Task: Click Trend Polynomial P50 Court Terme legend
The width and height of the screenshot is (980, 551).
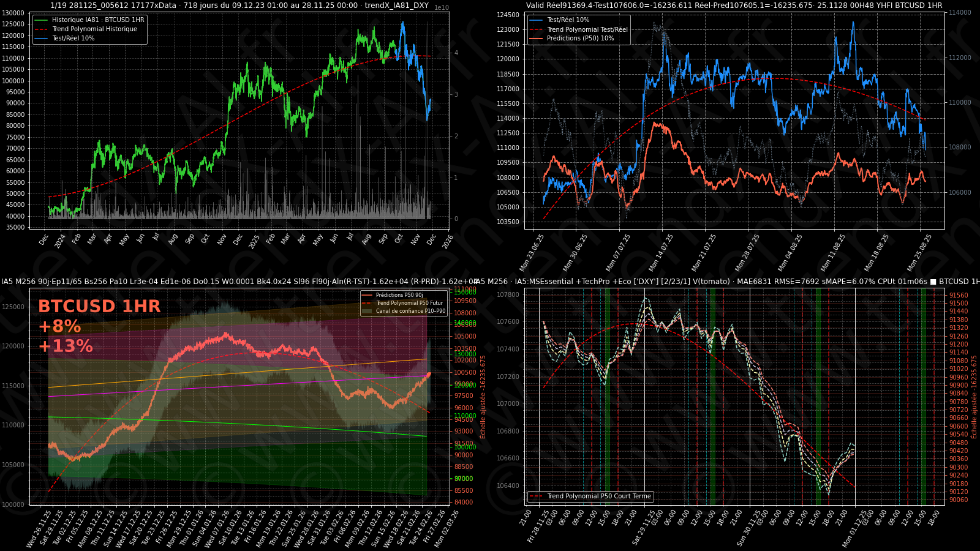Action: [x=598, y=496]
